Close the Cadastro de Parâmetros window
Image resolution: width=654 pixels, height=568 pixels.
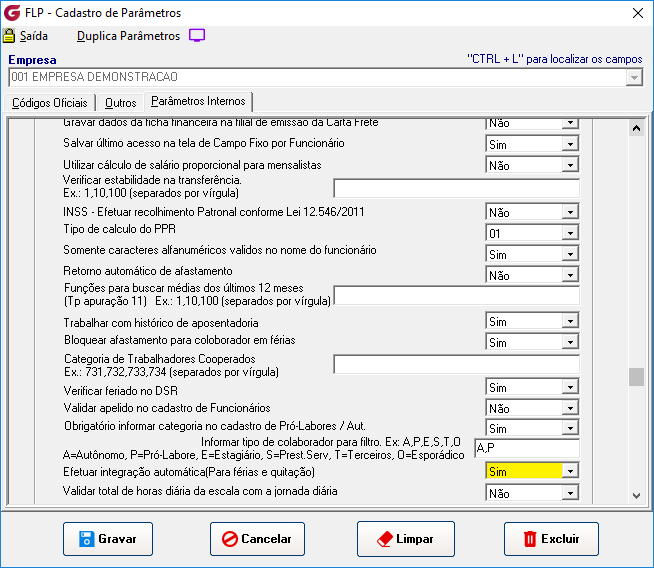pyautogui.click(x=638, y=13)
